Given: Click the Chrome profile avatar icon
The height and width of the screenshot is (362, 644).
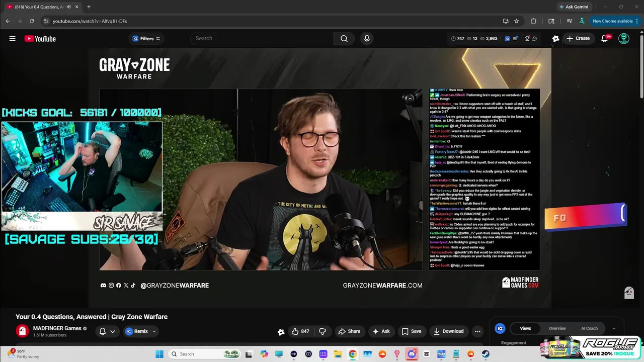Looking at the screenshot, I should (582, 21).
